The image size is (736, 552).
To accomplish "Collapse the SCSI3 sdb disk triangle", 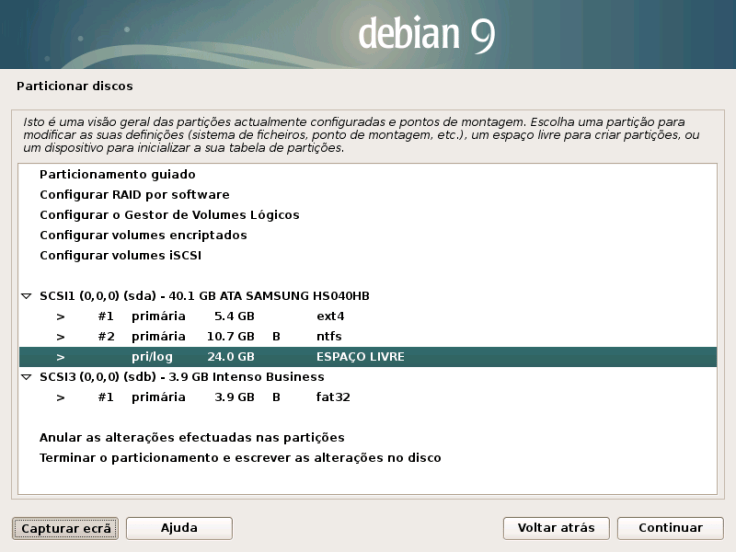I will point(27,378).
